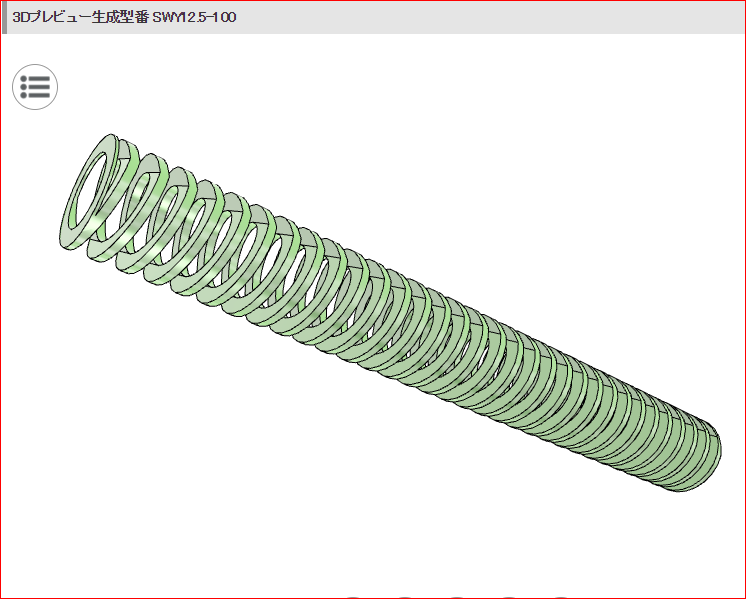Image resolution: width=746 pixels, height=599 pixels.
Task: Open the list menu icon button
Action: 35,87
